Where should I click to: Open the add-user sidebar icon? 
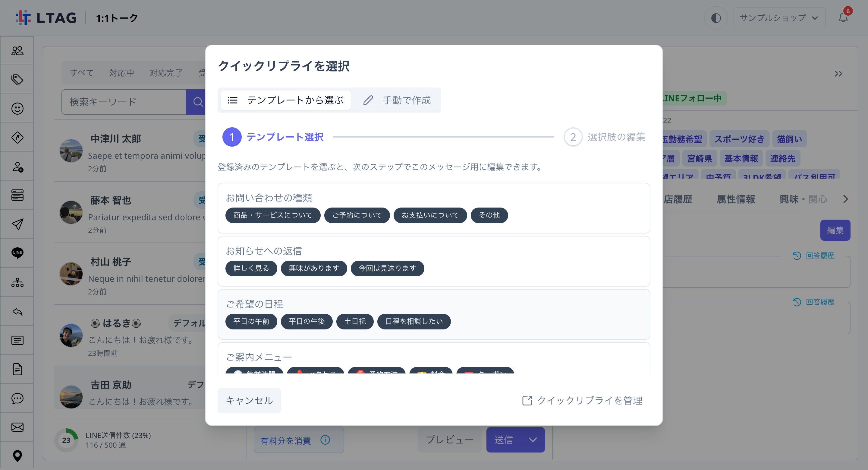pyautogui.click(x=17, y=167)
